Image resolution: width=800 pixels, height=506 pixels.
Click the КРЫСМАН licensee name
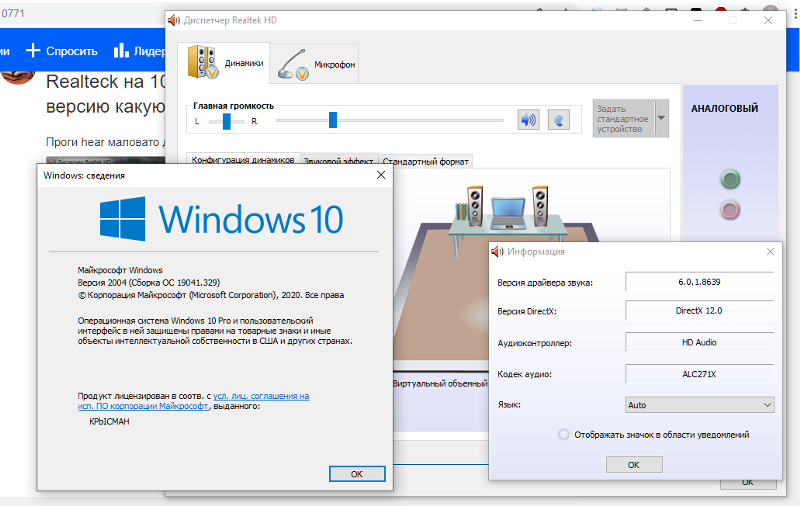pyautogui.click(x=109, y=421)
